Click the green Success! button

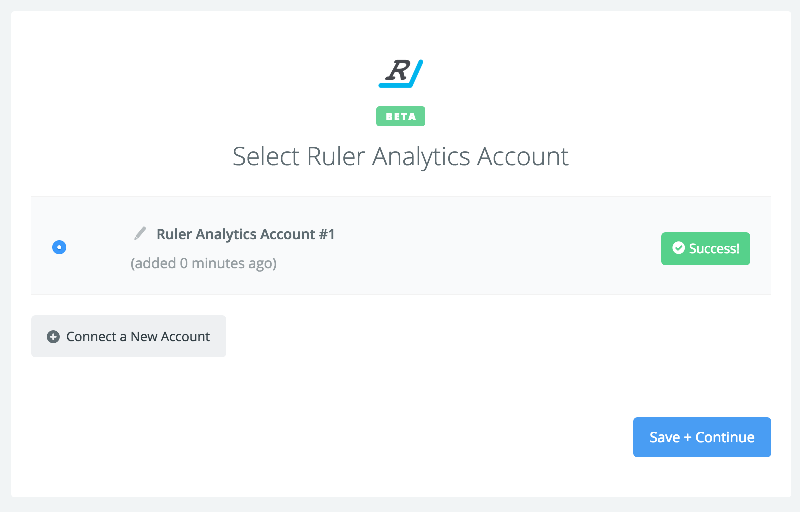[705, 248]
